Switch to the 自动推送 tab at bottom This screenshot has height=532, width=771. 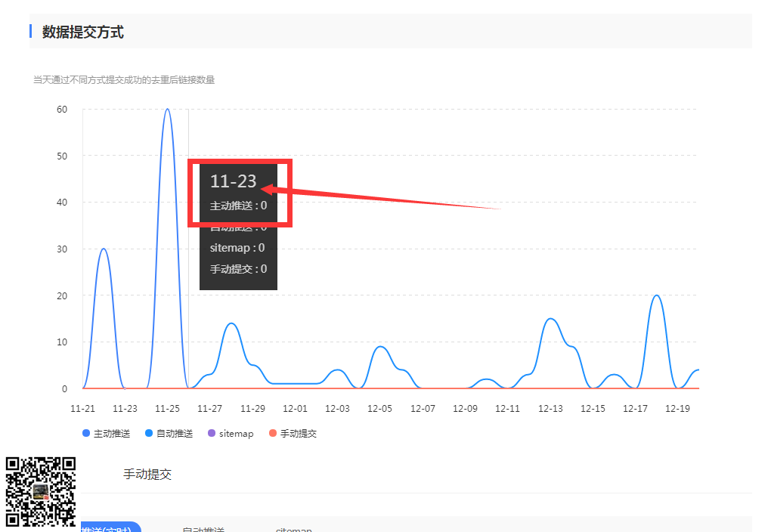tap(203, 529)
